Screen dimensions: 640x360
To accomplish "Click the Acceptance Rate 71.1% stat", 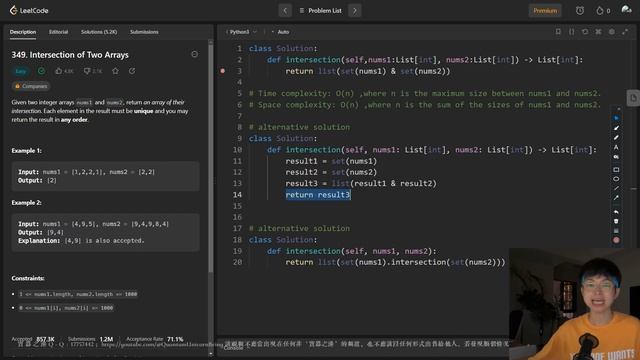I will click(154, 339).
